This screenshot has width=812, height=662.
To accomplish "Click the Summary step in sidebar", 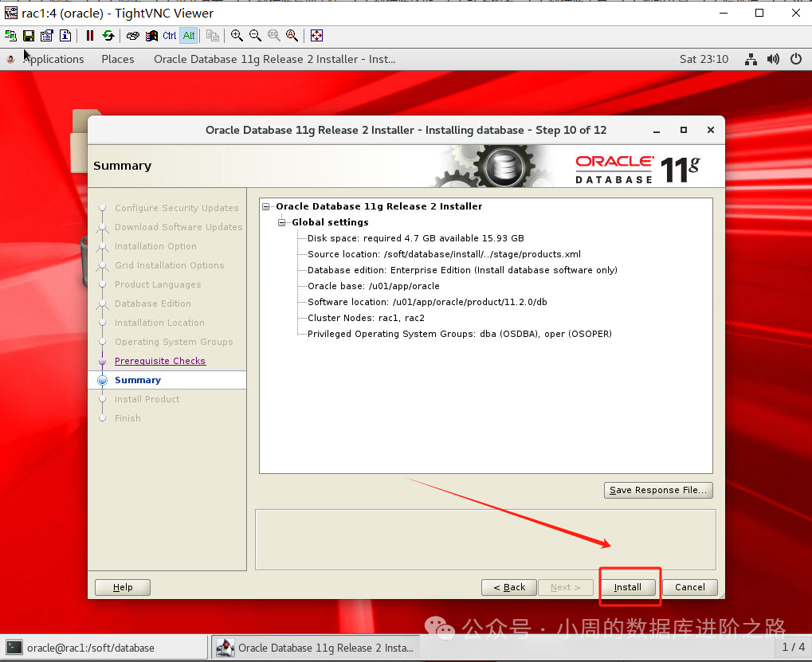I will click(x=138, y=380).
